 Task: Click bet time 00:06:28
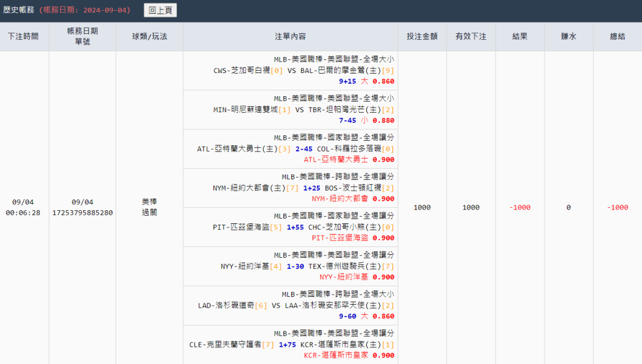point(23,213)
